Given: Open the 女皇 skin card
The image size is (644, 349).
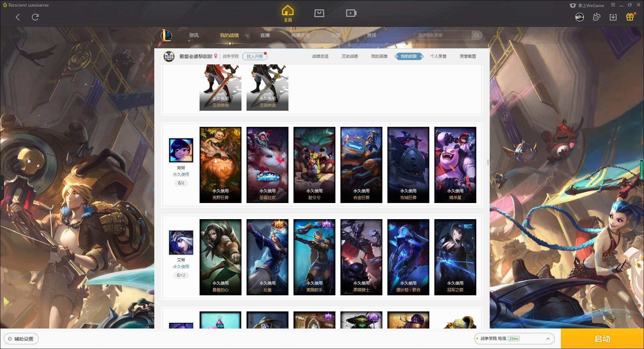Looking at the screenshot, I should coord(267,257).
